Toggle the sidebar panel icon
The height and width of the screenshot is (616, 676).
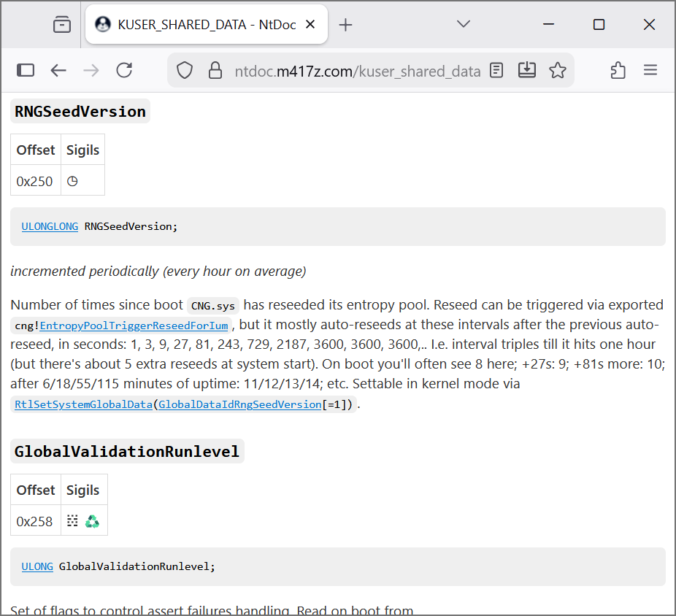click(26, 70)
